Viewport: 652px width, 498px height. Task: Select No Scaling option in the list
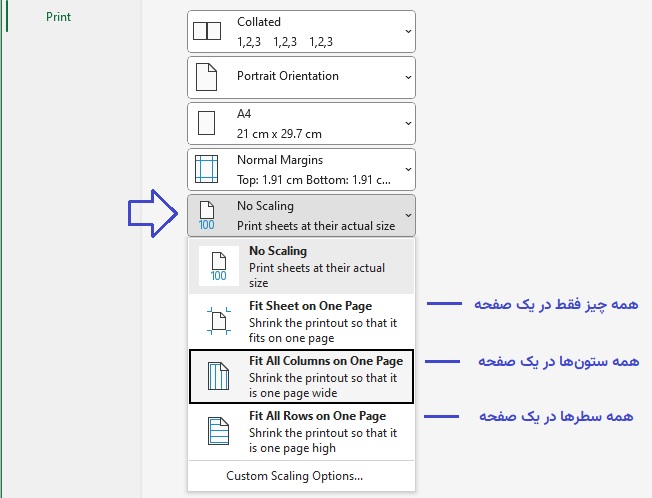[x=301, y=266]
